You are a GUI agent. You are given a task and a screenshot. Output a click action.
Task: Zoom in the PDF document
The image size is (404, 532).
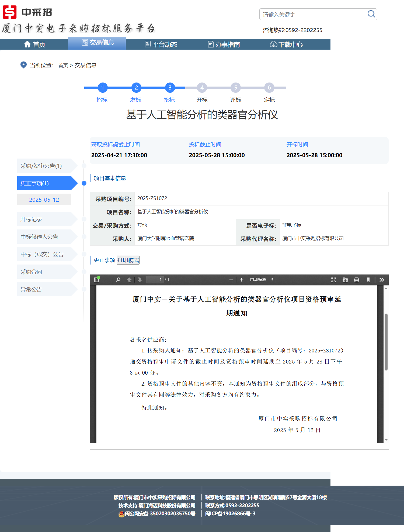242,280
